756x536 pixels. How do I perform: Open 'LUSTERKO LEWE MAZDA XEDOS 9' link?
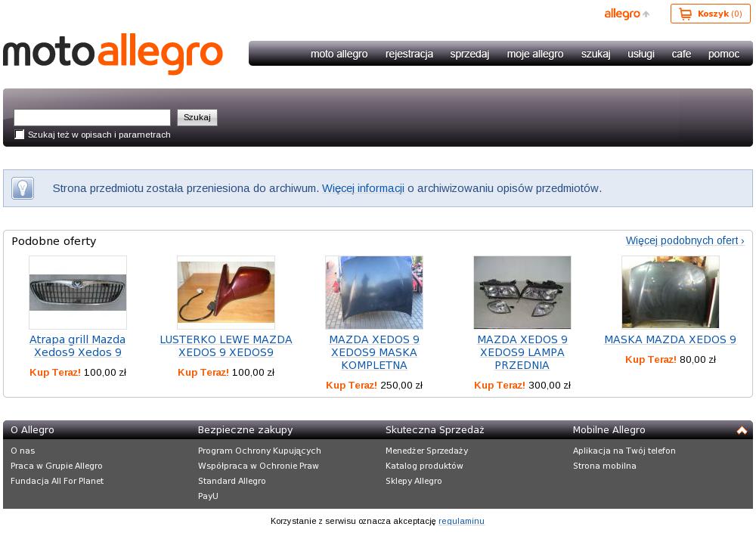(226, 346)
